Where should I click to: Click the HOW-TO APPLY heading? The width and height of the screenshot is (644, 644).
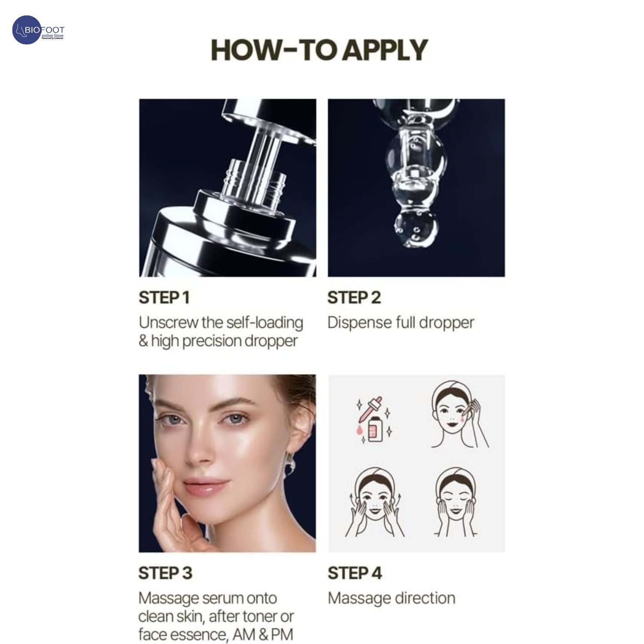pyautogui.click(x=319, y=50)
